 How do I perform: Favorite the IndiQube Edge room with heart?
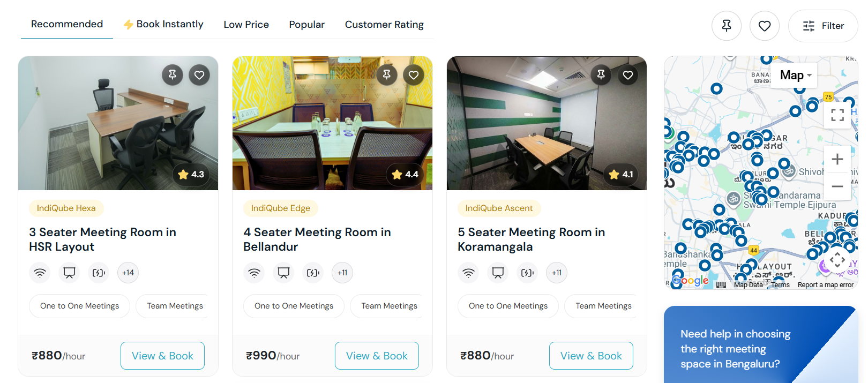[x=414, y=75]
